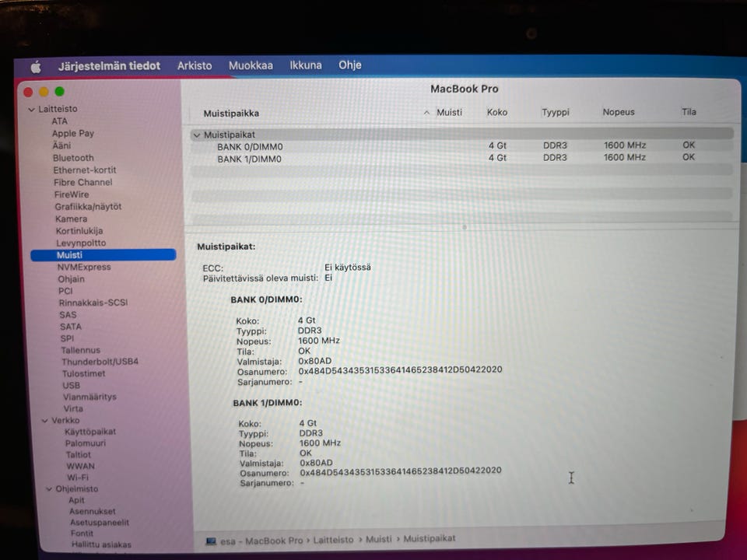Select the BANK 1/DIMM0 row

click(x=461, y=158)
